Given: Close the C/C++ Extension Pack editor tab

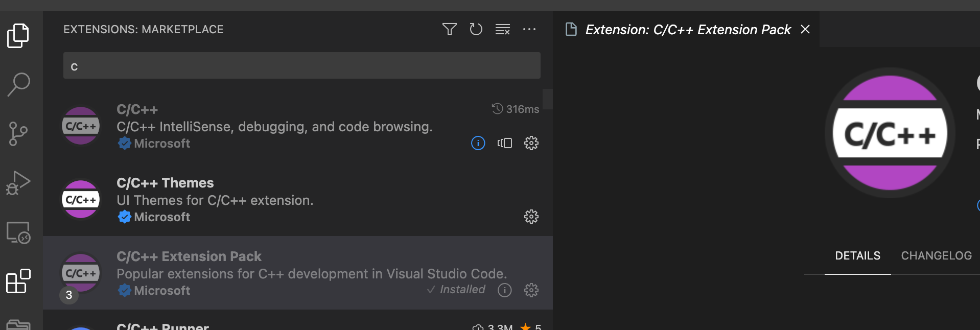Looking at the screenshot, I should coord(805,29).
